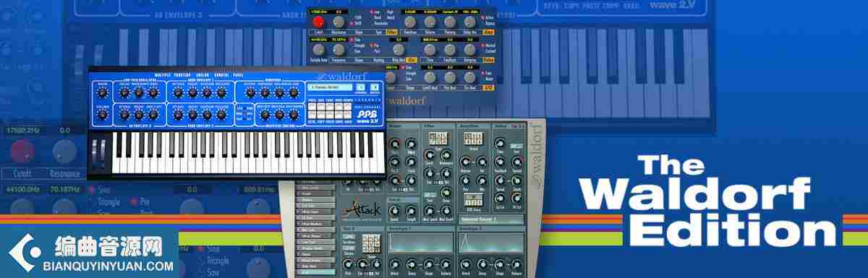
Task: Adjust ADSR Envelope 1 Release knob on PPG
Action: pos(222,93)
